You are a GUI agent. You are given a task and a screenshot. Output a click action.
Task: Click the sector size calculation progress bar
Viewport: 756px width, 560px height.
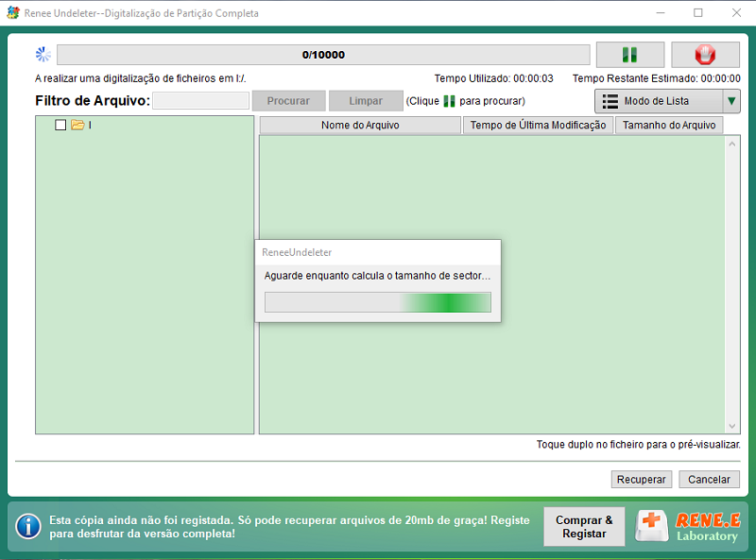378,302
